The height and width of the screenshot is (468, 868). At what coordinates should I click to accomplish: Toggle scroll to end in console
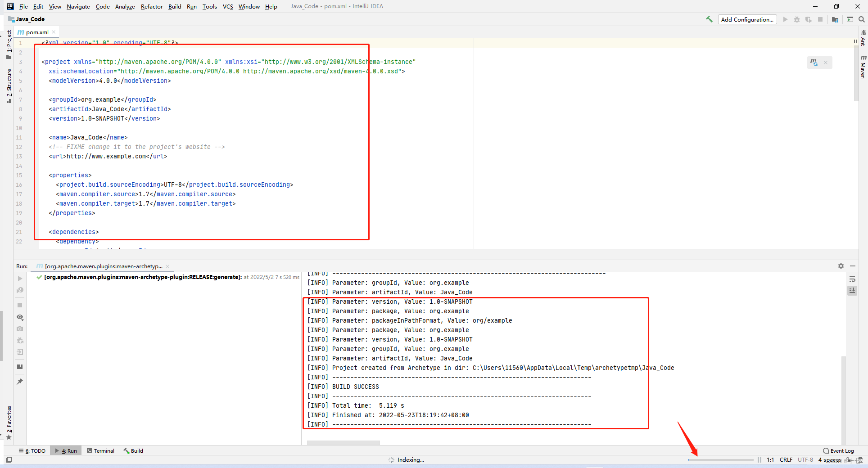click(852, 291)
